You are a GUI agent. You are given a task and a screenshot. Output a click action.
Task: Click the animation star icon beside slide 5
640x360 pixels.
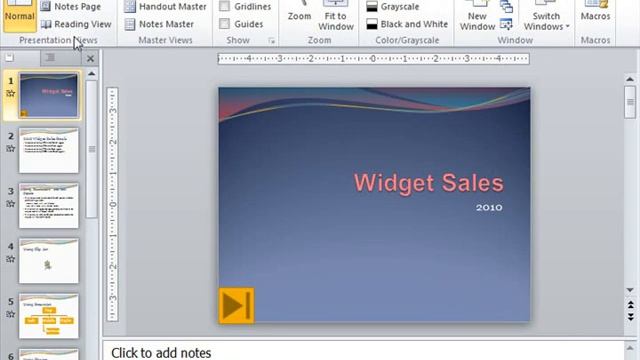tap(11, 314)
